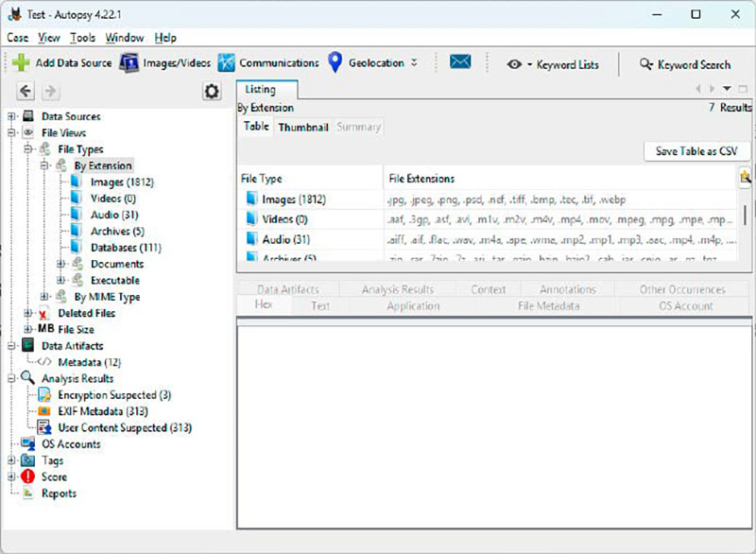Click the red Score exclamation icon

pyautogui.click(x=28, y=476)
